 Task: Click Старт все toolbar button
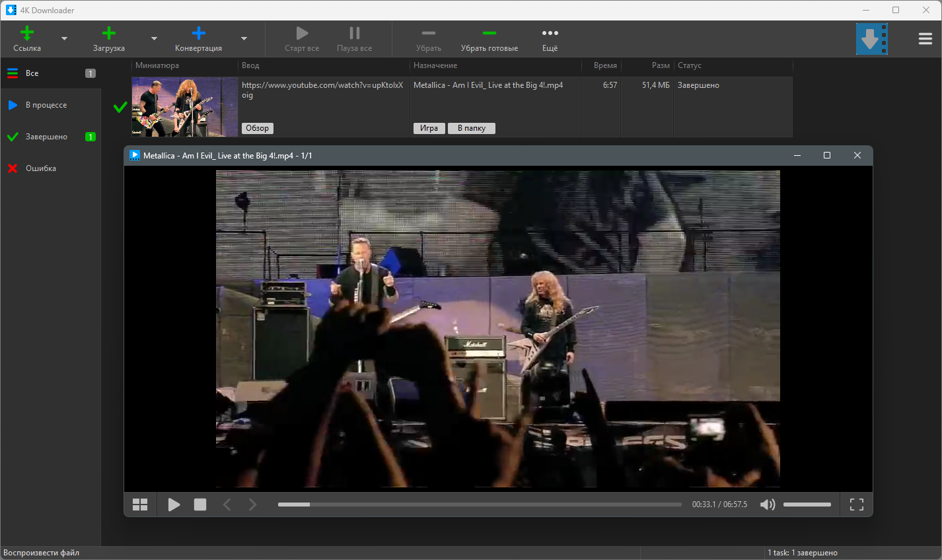tap(302, 39)
